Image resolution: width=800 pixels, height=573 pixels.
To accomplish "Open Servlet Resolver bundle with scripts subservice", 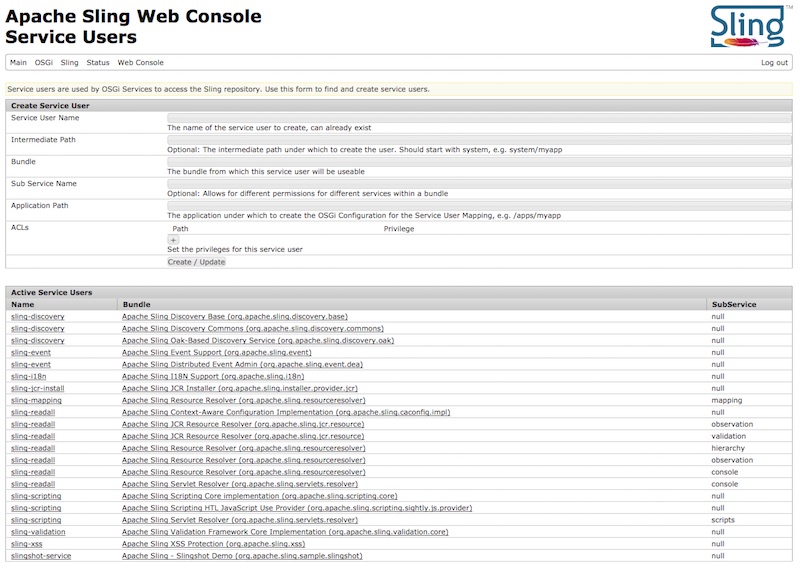I will [240, 520].
